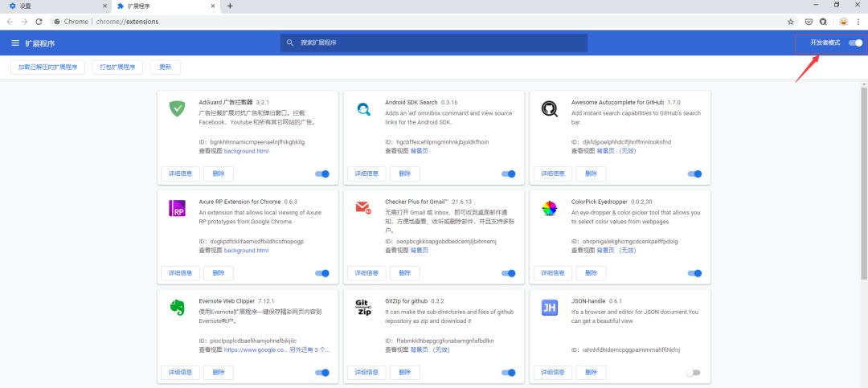Go back using the back arrow
This screenshot has height=388, width=868.
coord(10,22)
